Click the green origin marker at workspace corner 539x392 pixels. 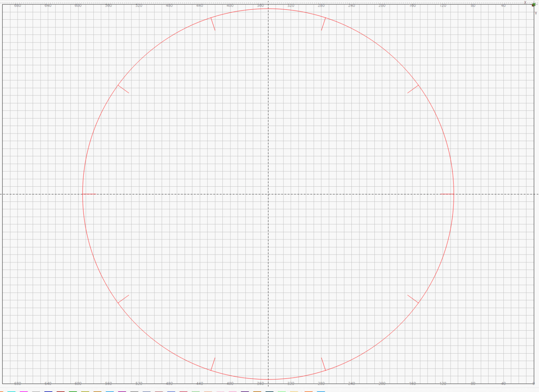tap(534, 5)
